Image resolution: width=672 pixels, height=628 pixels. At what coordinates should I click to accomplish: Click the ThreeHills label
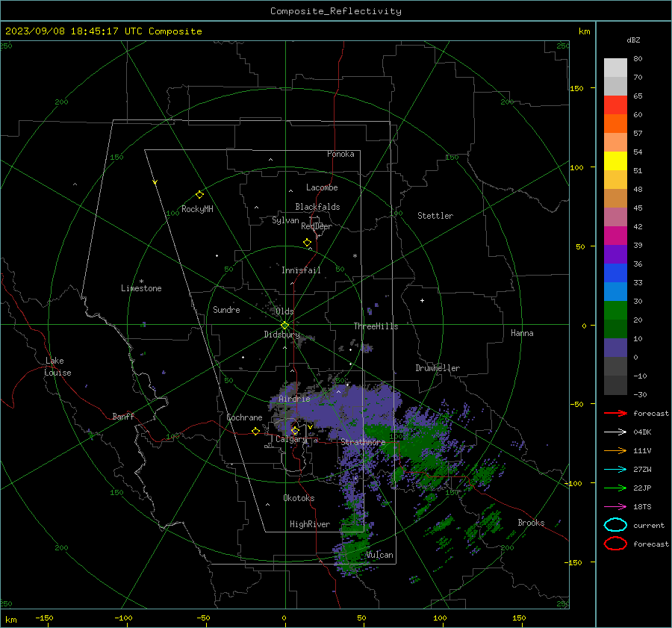click(376, 326)
